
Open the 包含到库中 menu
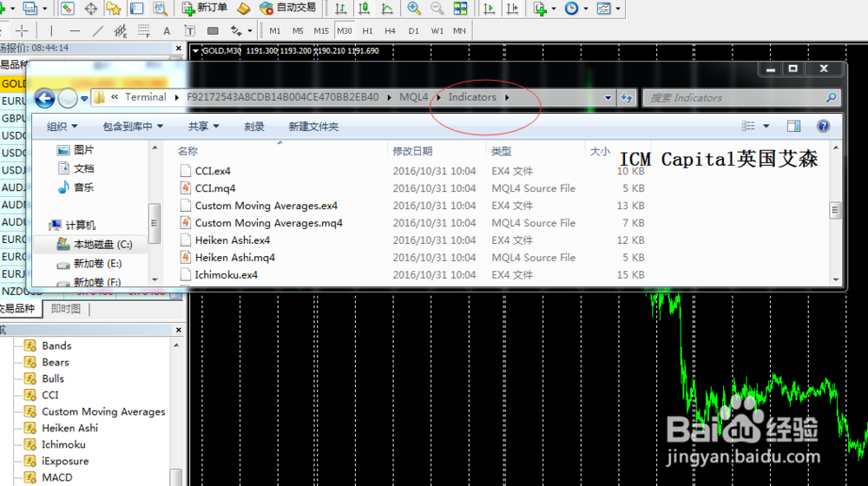(133, 127)
